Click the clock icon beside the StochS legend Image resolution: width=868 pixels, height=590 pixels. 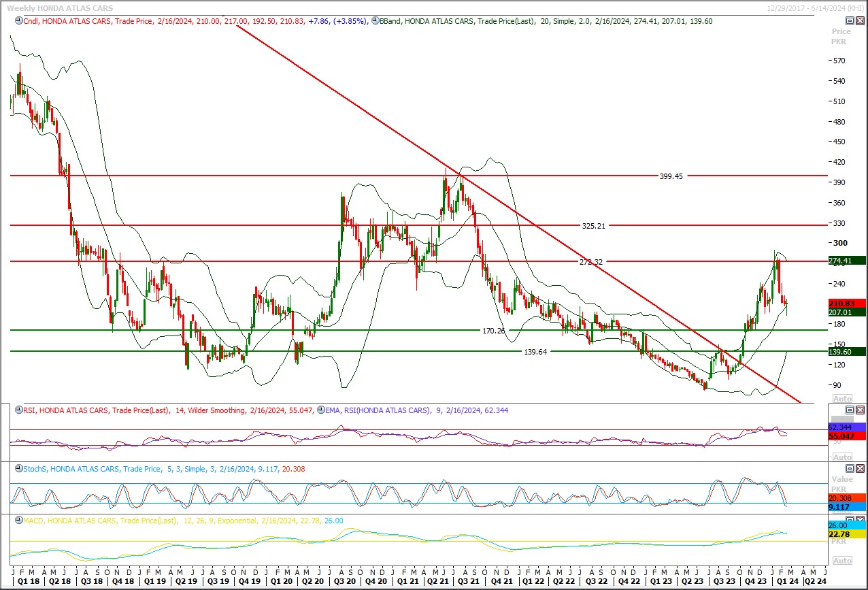pos(18,469)
